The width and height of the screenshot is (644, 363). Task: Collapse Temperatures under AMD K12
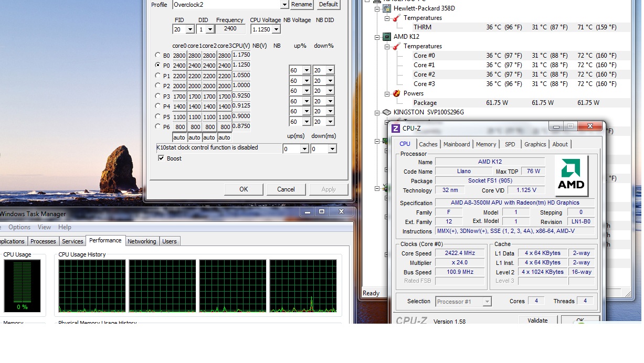pos(387,46)
